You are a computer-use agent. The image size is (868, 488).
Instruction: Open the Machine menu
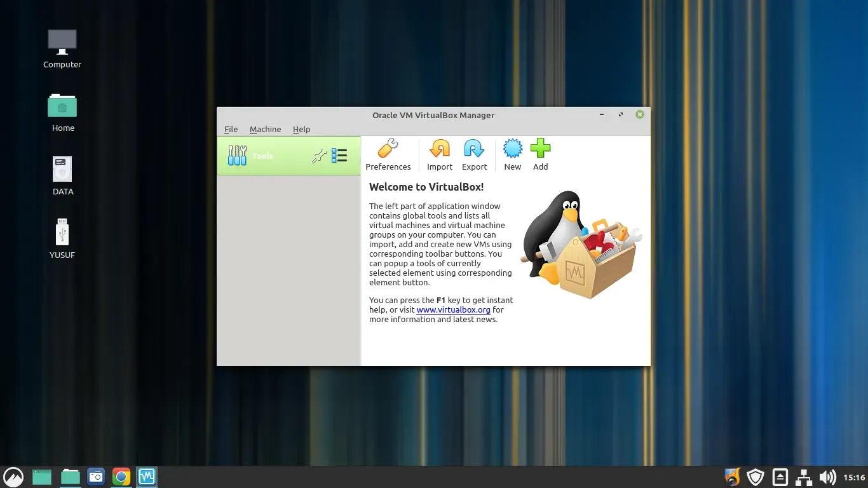(265, 129)
